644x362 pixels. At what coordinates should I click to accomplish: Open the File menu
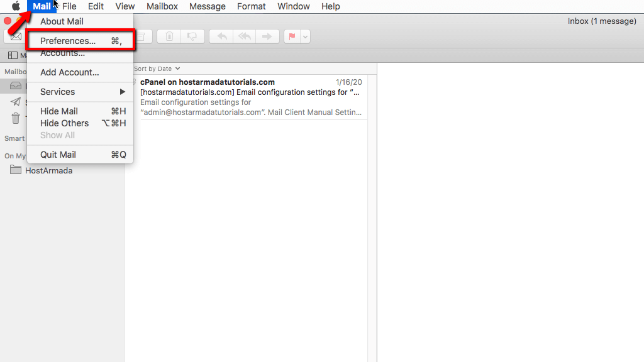[x=69, y=6]
